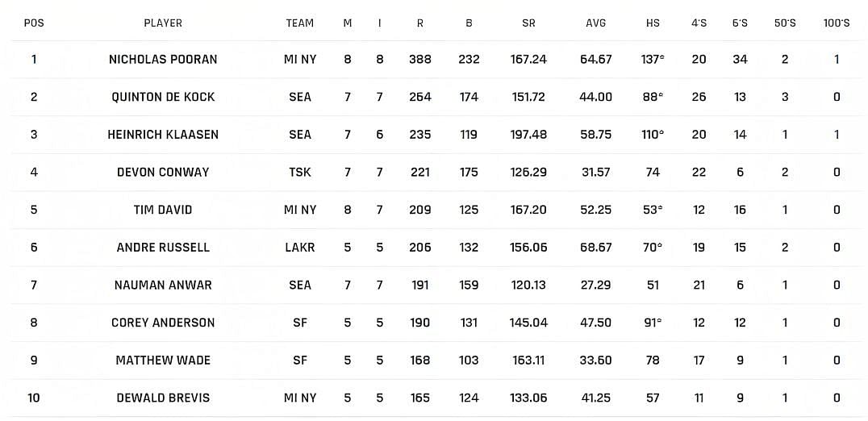Select Tim David player name
The height and width of the screenshot is (421, 868).
163,210
